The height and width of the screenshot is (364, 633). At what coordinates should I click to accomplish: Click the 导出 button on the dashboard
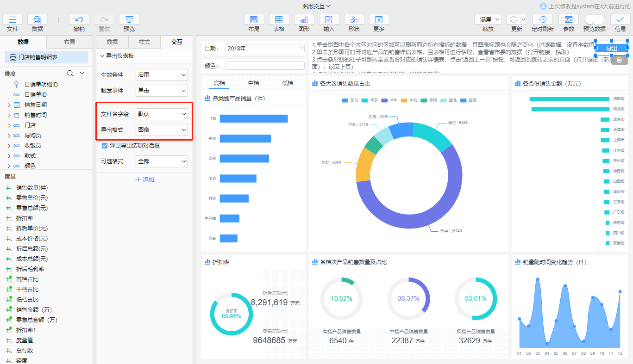[x=611, y=49]
